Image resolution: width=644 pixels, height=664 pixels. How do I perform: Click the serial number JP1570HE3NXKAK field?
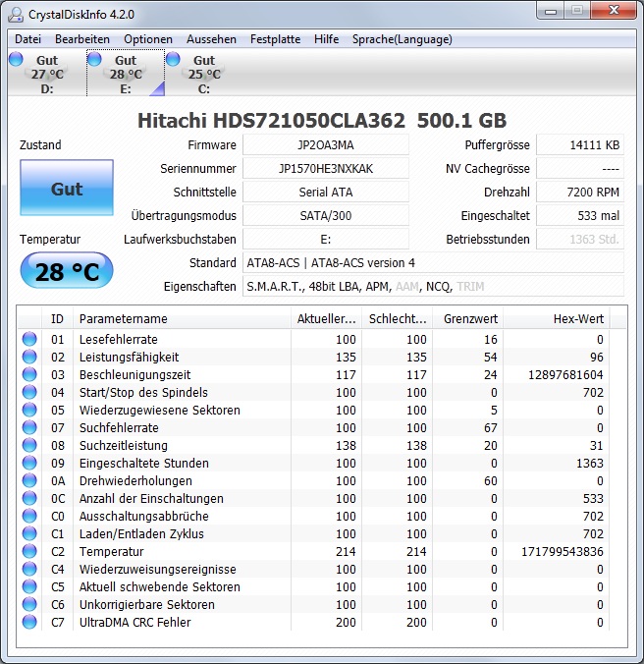[x=326, y=169]
